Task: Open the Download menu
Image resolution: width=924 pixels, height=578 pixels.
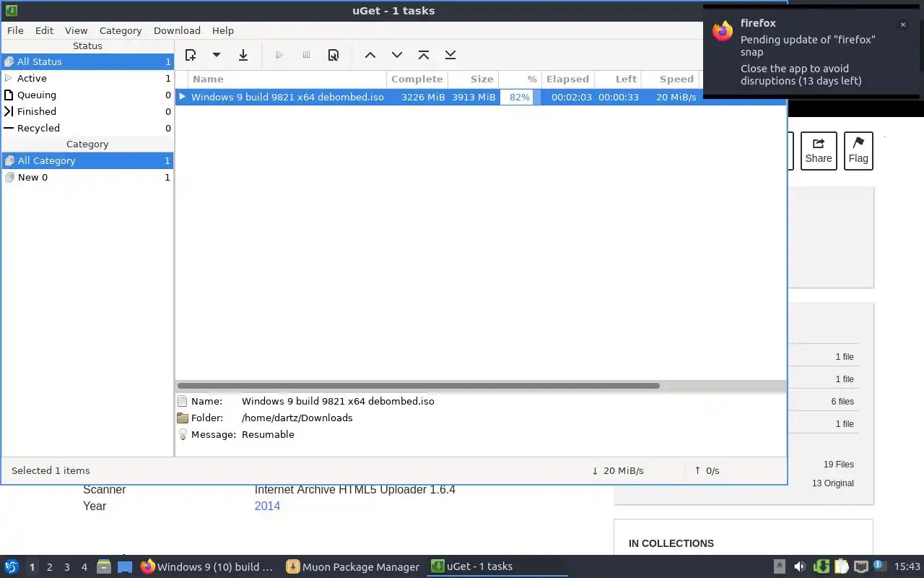Action: click(177, 30)
